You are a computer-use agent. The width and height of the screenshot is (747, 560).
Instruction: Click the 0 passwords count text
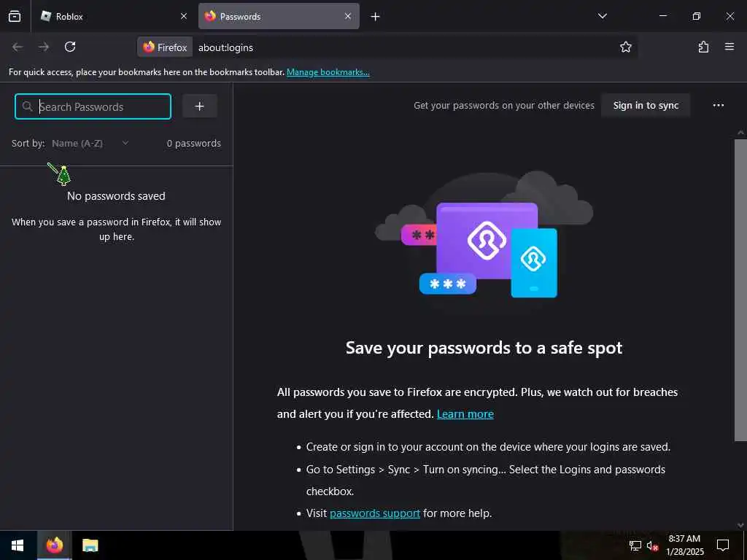pos(193,144)
